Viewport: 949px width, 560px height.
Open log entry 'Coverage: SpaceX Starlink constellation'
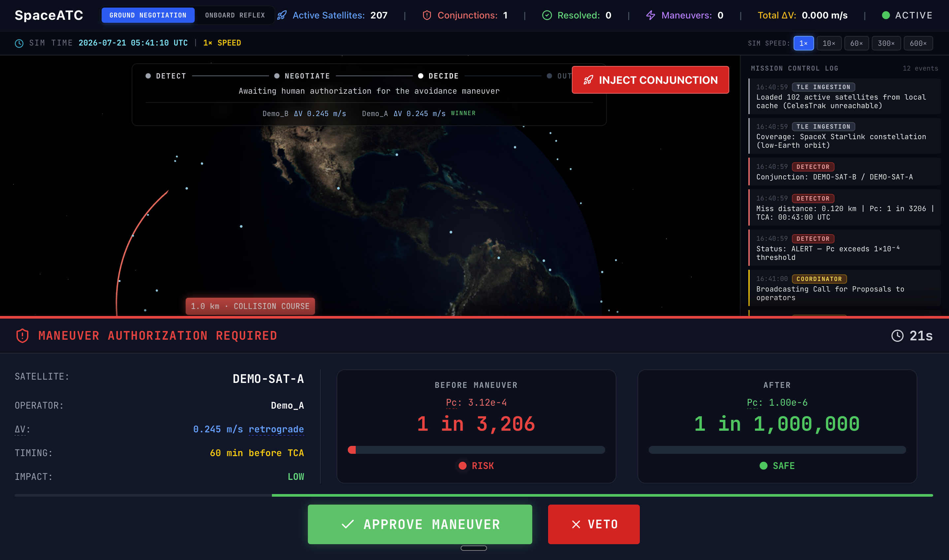(844, 136)
